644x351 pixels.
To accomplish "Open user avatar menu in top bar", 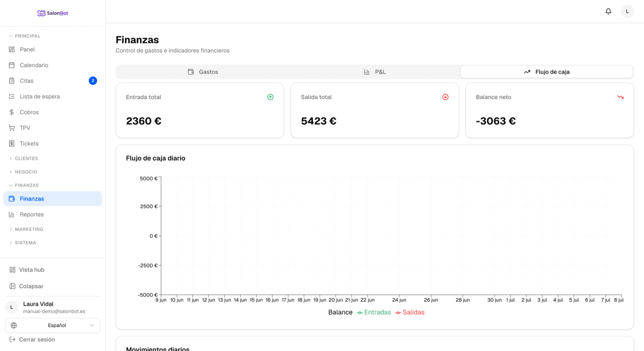I will point(627,11).
